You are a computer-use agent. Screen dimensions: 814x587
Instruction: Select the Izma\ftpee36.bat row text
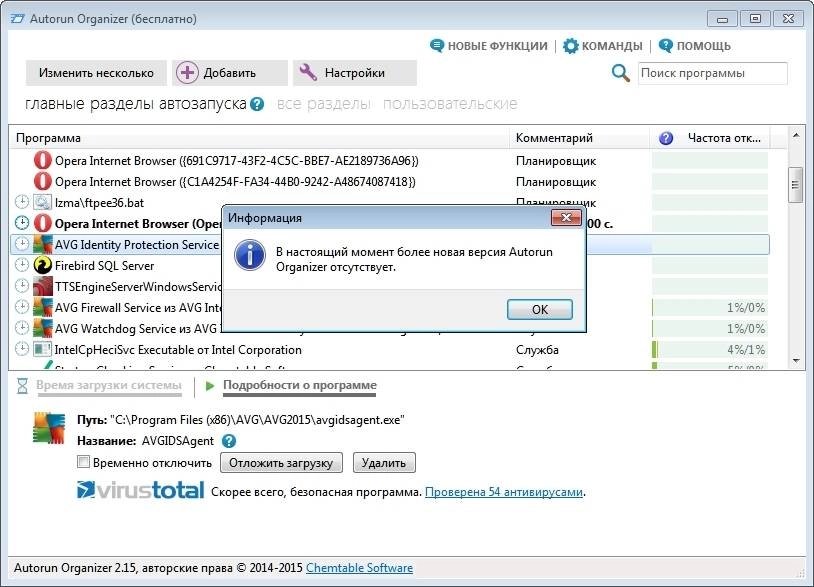[x=99, y=203]
